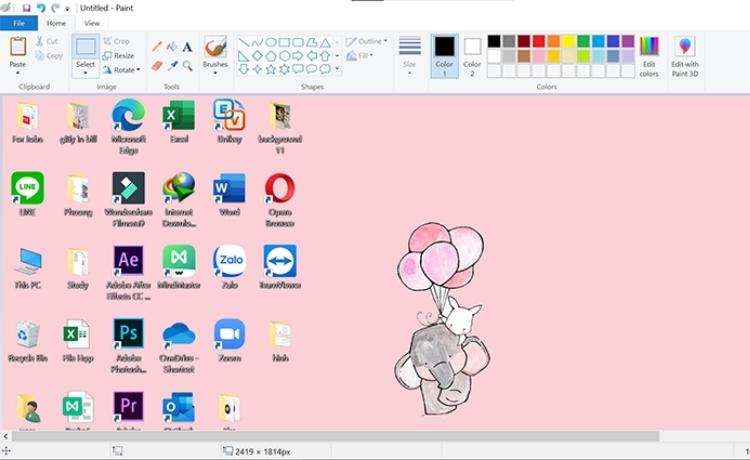Screen dimensions: 750x460
Task: Pick the yellow color swatch
Action: click(x=568, y=41)
